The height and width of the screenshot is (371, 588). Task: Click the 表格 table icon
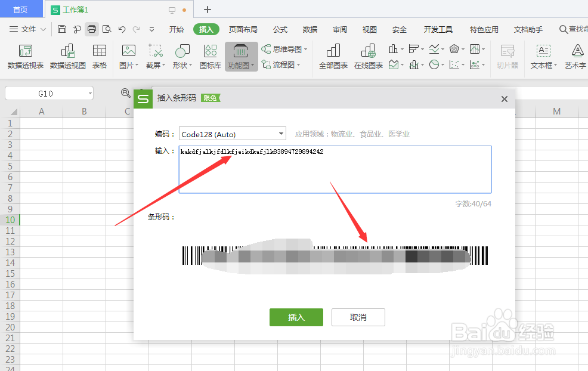click(100, 56)
